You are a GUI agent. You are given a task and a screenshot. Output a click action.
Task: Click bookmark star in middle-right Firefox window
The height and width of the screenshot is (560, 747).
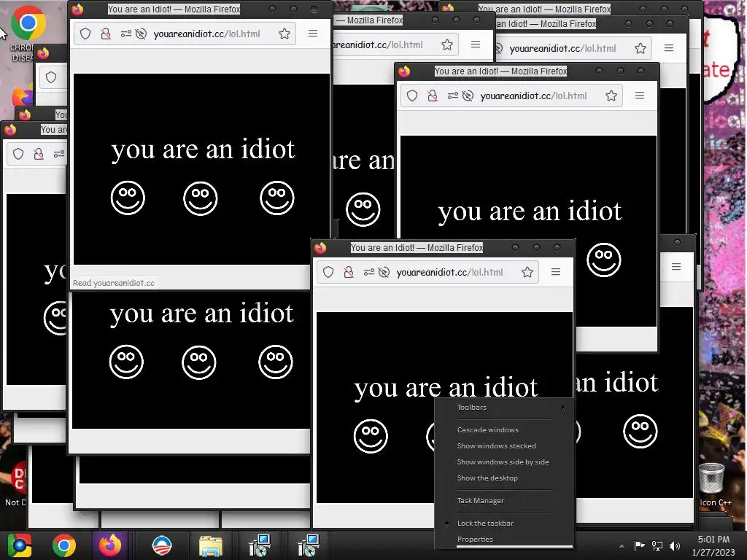[x=611, y=96]
